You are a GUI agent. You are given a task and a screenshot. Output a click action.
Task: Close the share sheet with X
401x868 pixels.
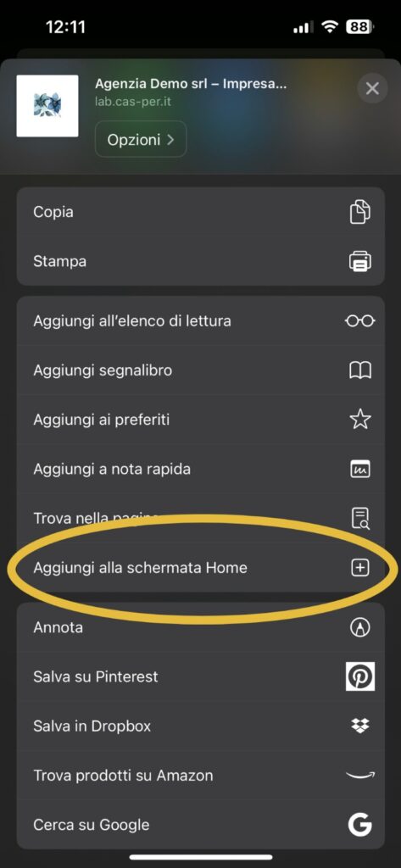(x=372, y=88)
